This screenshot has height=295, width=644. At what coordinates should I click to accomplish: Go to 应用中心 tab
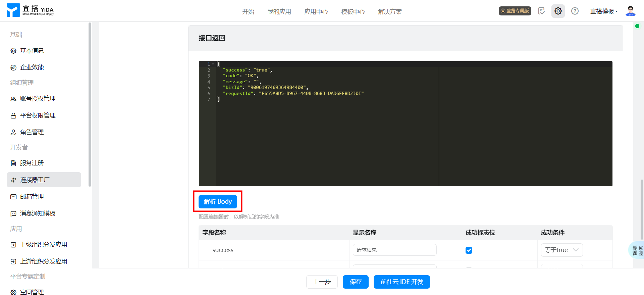[316, 12]
